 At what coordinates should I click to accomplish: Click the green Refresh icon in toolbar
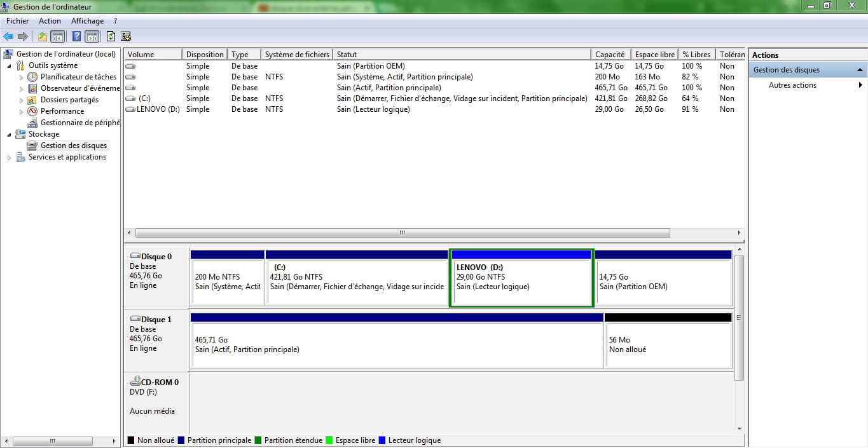(x=111, y=36)
